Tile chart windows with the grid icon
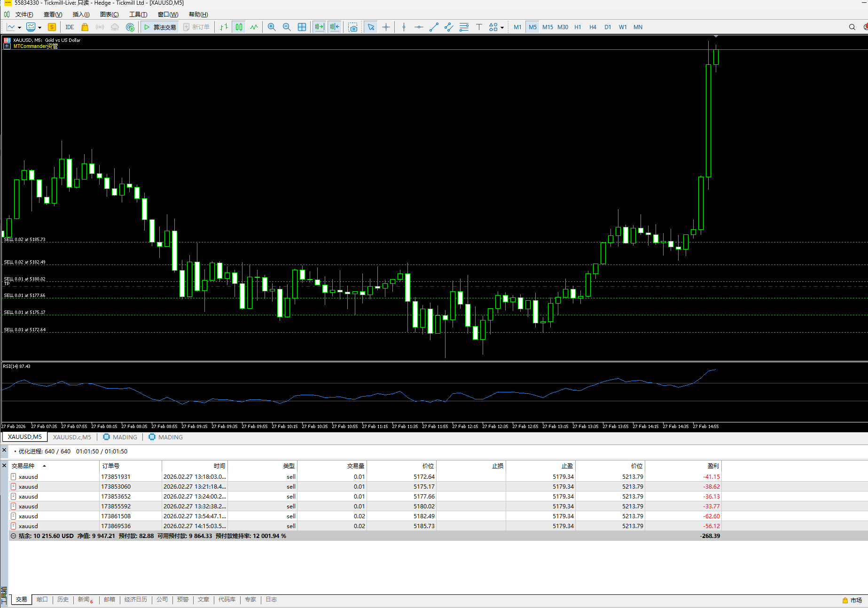This screenshot has width=868, height=608. pyautogui.click(x=302, y=27)
